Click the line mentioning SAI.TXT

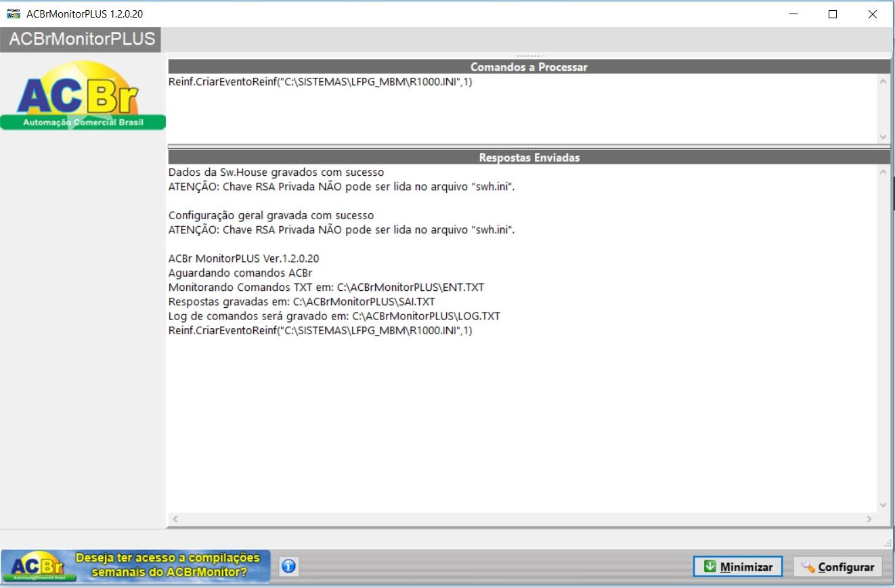pos(302,302)
